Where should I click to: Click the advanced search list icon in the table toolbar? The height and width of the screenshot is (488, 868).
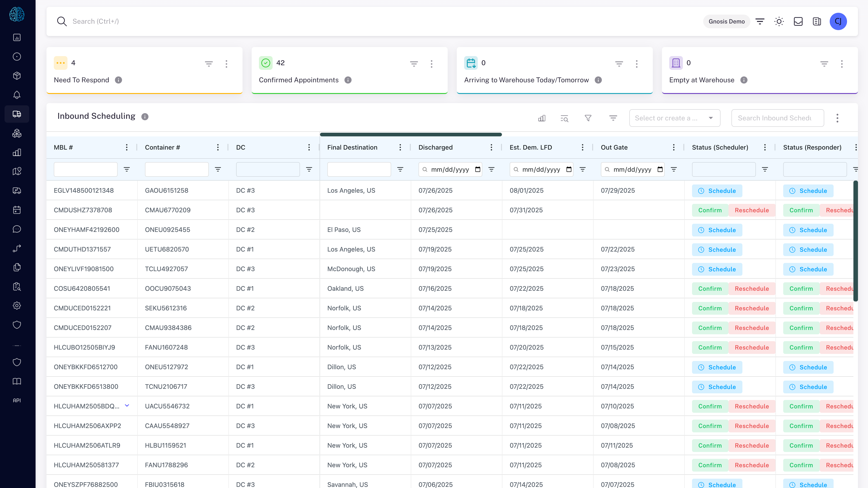(x=564, y=118)
